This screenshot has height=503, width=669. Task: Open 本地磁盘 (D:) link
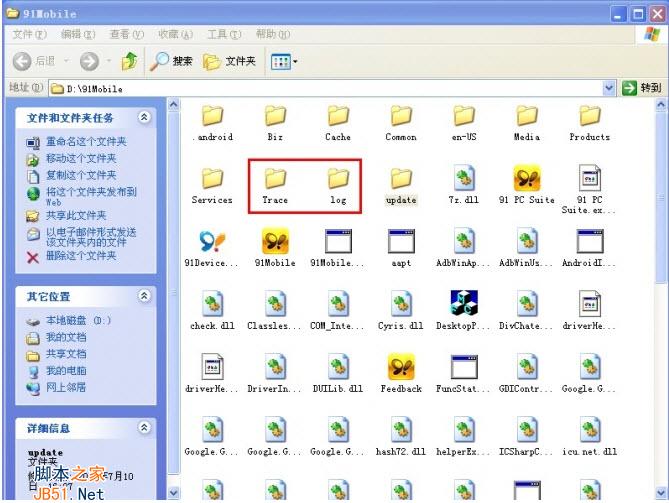pos(79,320)
